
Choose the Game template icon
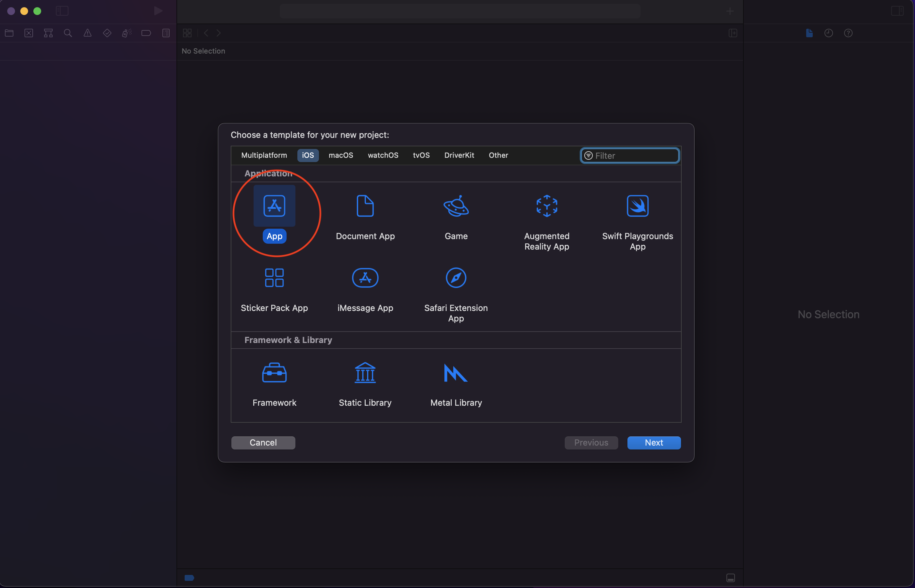coord(456,206)
